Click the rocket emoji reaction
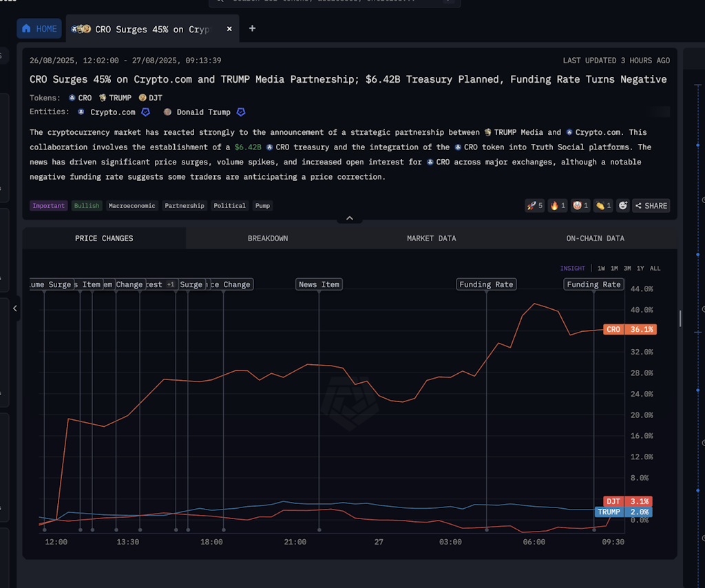The height and width of the screenshot is (588, 705). point(534,205)
